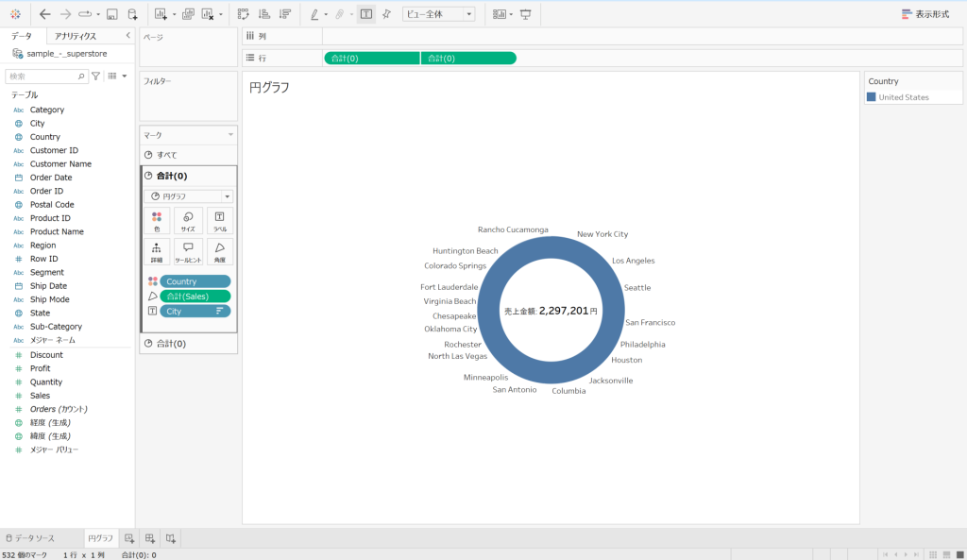Click the Undo back arrow in toolbar

(44, 14)
